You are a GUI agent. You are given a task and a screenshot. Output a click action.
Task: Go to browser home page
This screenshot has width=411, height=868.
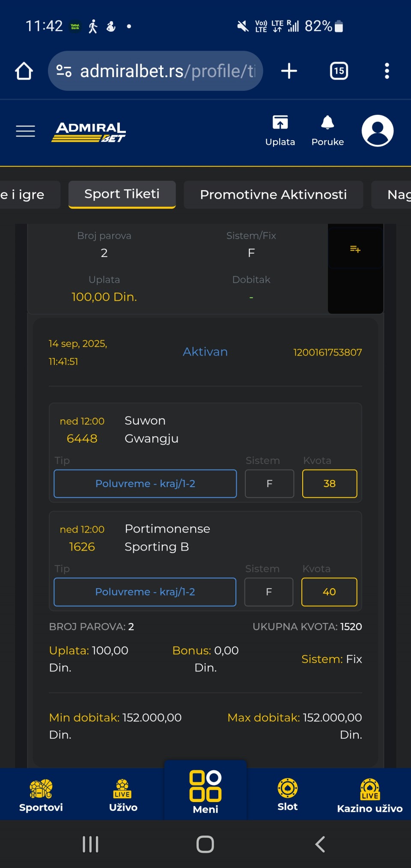click(24, 71)
